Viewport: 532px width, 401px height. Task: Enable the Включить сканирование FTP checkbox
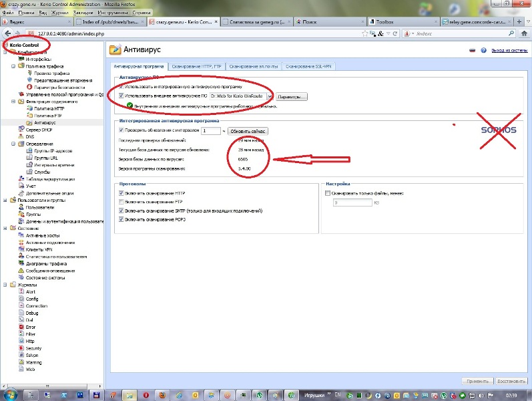(x=121, y=201)
